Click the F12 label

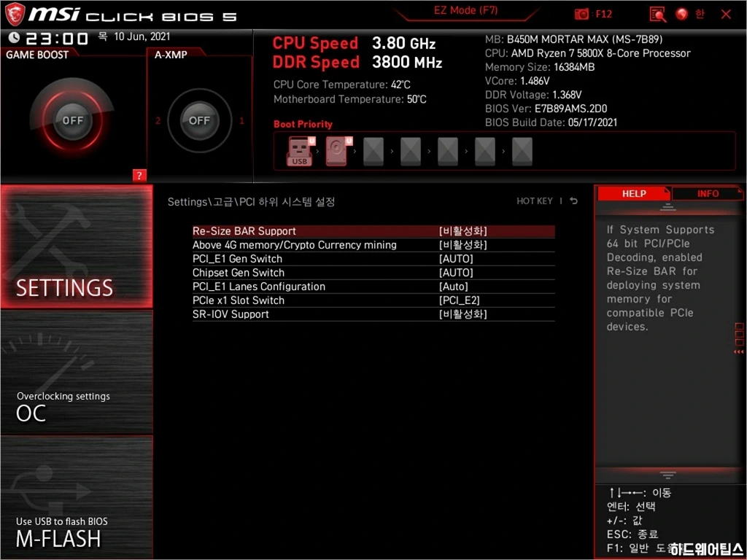tap(603, 14)
